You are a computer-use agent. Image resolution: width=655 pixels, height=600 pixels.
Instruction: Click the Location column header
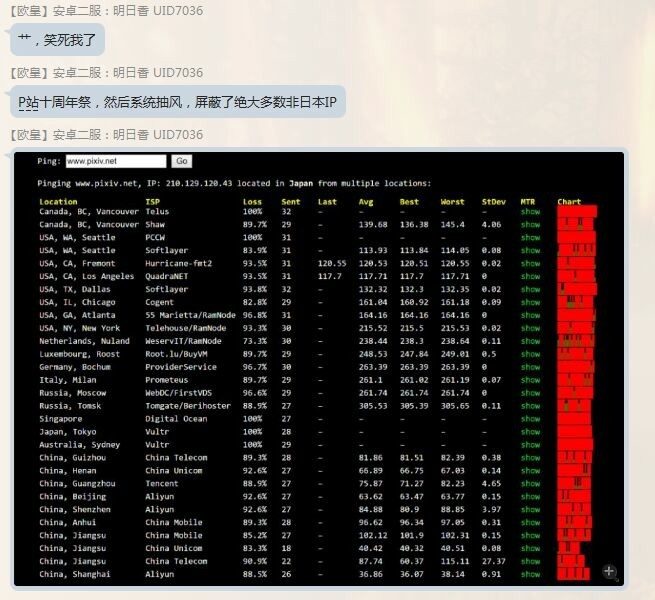pos(58,202)
